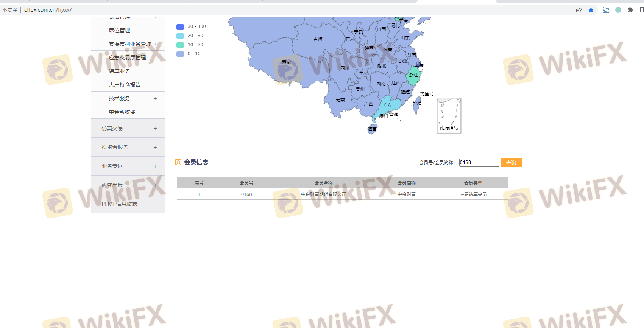
Task: Expand the 投资者服务 sidebar section
Action: [x=155, y=148]
